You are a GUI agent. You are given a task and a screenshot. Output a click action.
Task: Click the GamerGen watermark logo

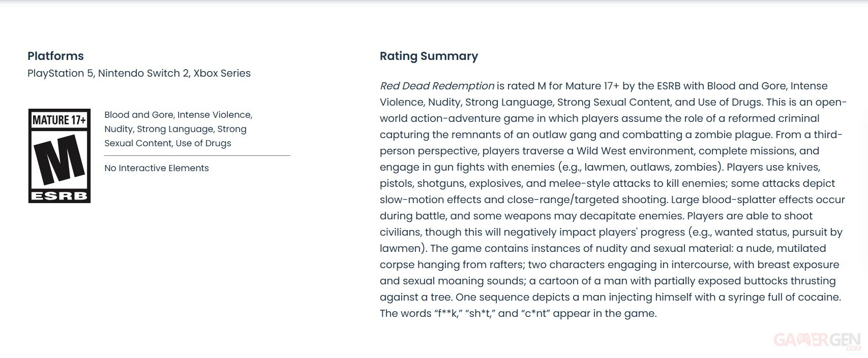817,340
